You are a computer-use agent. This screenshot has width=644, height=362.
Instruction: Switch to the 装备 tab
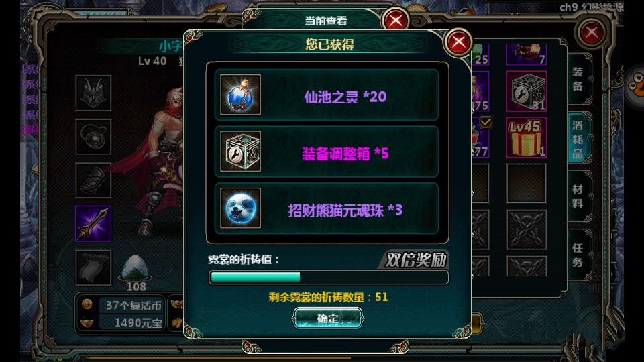(578, 79)
